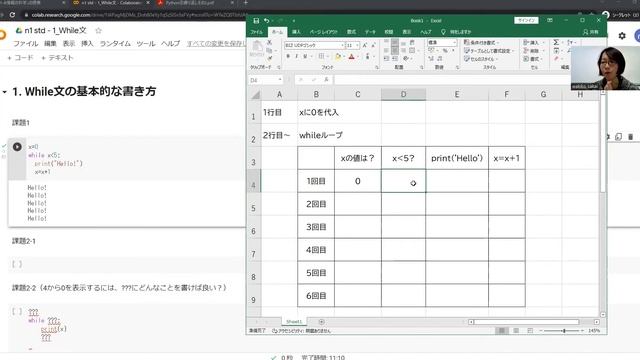Increase font size with the large 'A' icon

tap(364, 45)
